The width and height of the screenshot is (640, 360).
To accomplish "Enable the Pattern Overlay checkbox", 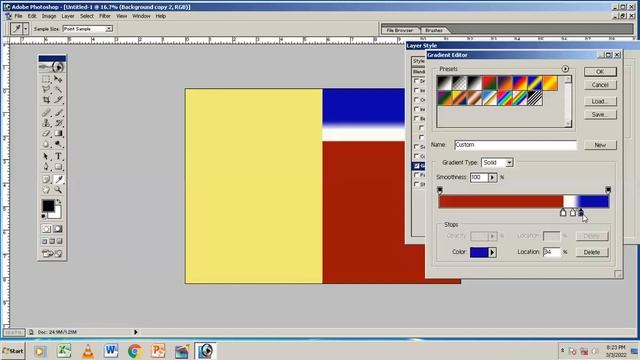I will pos(416,175).
